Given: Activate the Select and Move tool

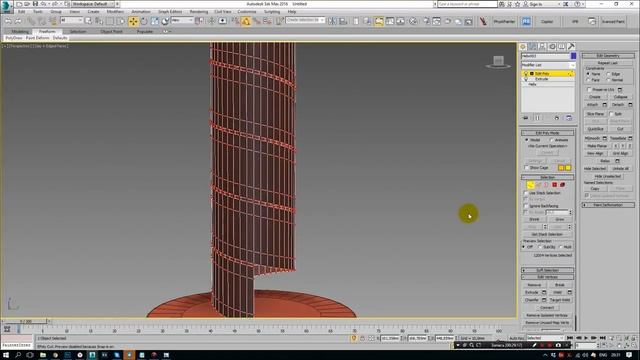Looking at the screenshot, I should 133,21.
